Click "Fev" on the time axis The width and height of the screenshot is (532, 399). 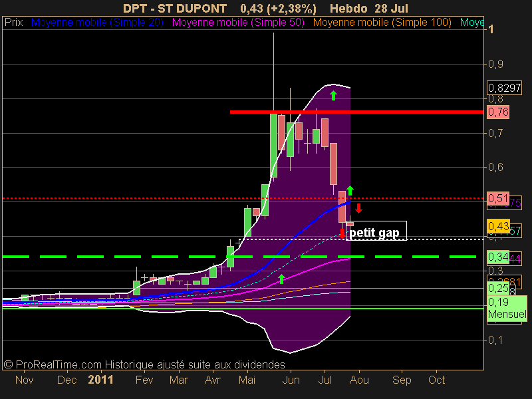click(x=144, y=380)
